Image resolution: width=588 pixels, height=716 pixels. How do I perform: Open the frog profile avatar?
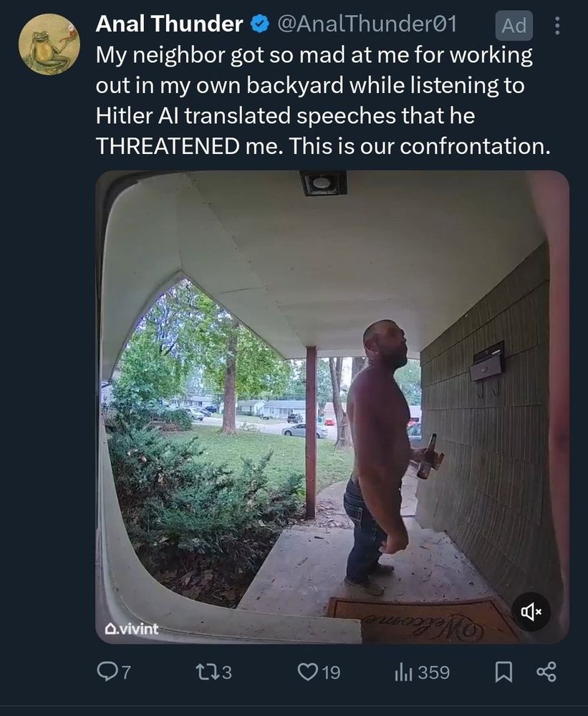49,44
